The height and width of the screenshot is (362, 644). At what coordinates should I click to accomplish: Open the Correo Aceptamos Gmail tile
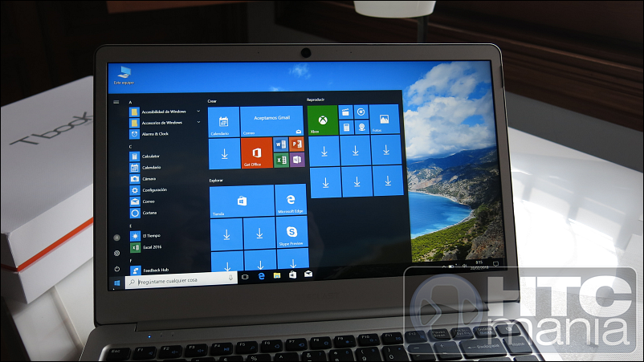click(272, 120)
